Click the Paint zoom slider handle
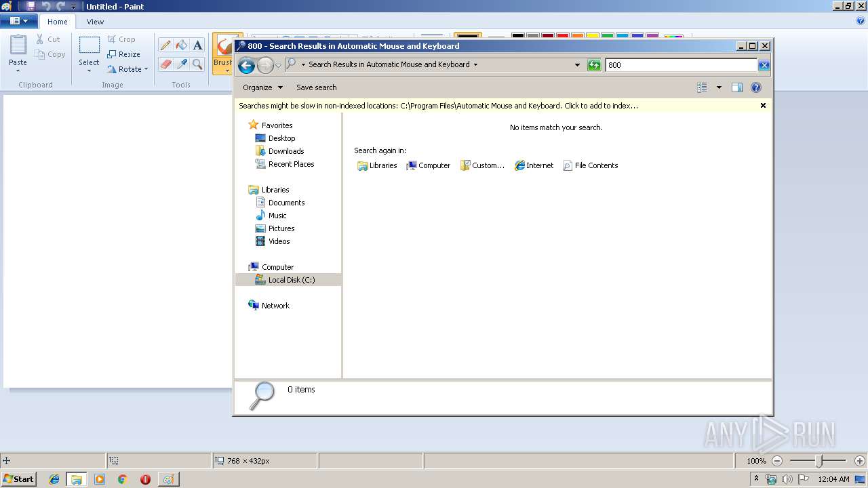This screenshot has width=868, height=488. (x=819, y=461)
